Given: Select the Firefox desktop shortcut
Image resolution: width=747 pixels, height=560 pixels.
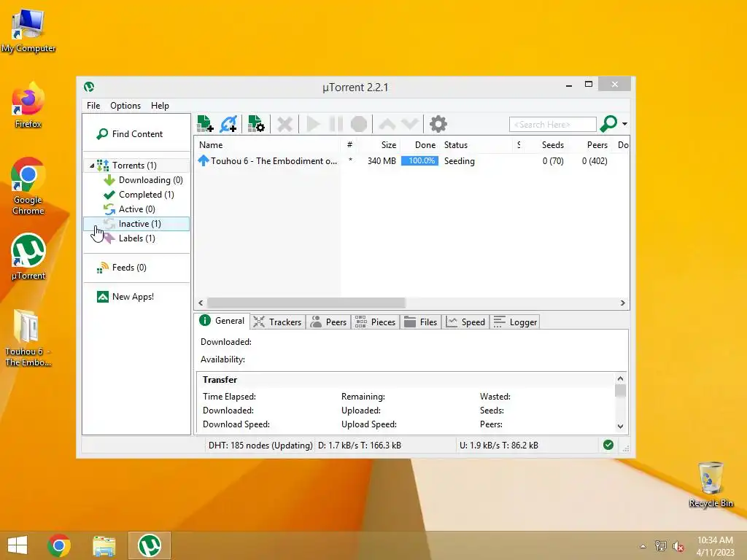Looking at the screenshot, I should click(28, 106).
